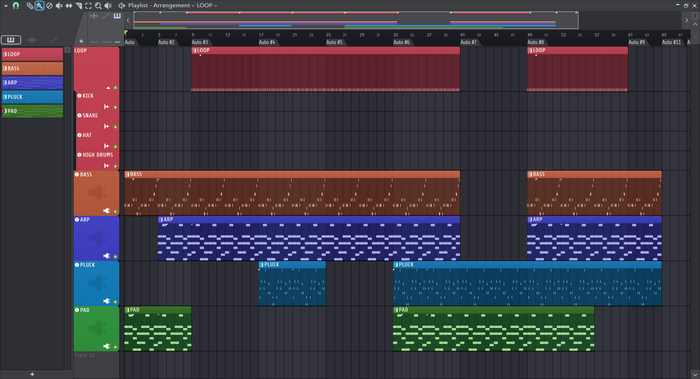Mute the KICK track

click(115, 107)
